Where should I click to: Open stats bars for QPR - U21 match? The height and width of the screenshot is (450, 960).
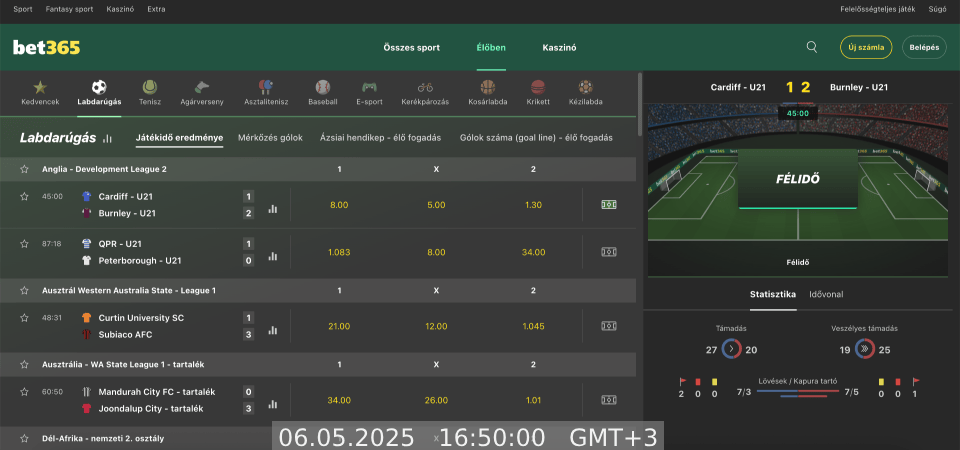[272, 257]
